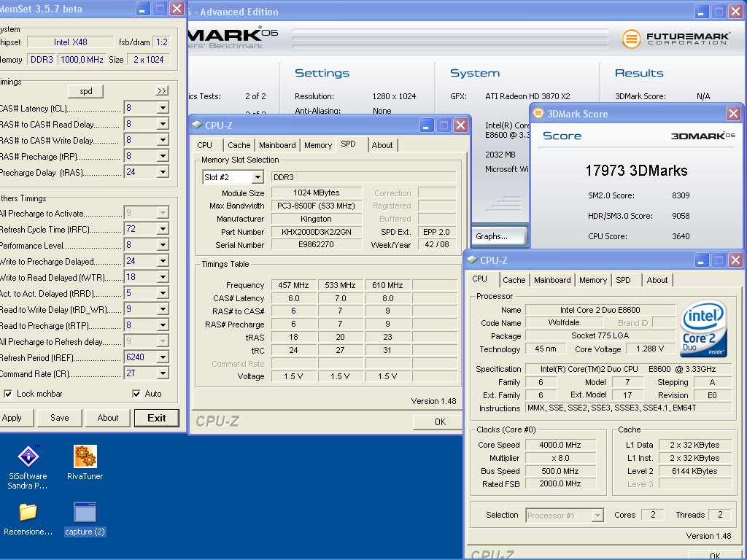Open the RAS# to CAS# Write Delay dropdown
Image resolution: width=747 pixels, height=560 pixels.
coord(163,140)
